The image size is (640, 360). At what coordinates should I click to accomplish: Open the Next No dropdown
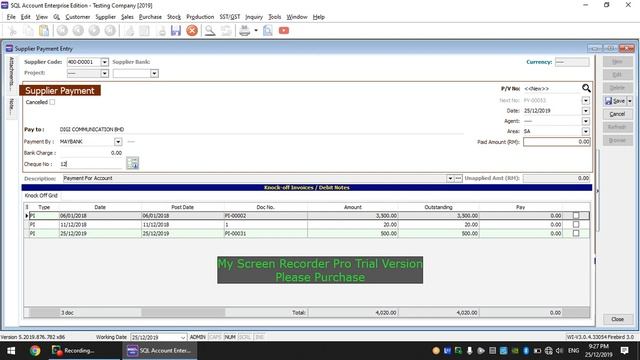pyautogui.click(x=585, y=100)
